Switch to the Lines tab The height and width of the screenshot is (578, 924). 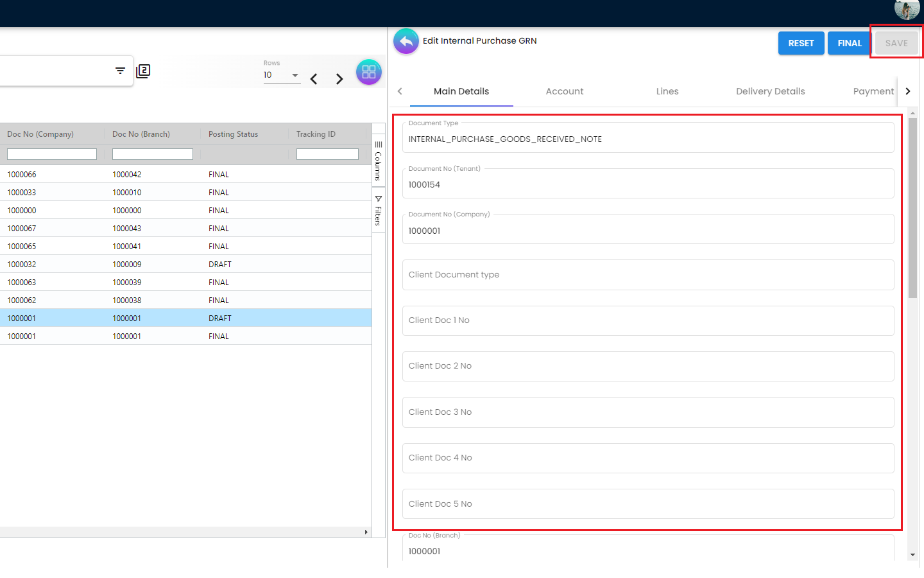coord(667,91)
